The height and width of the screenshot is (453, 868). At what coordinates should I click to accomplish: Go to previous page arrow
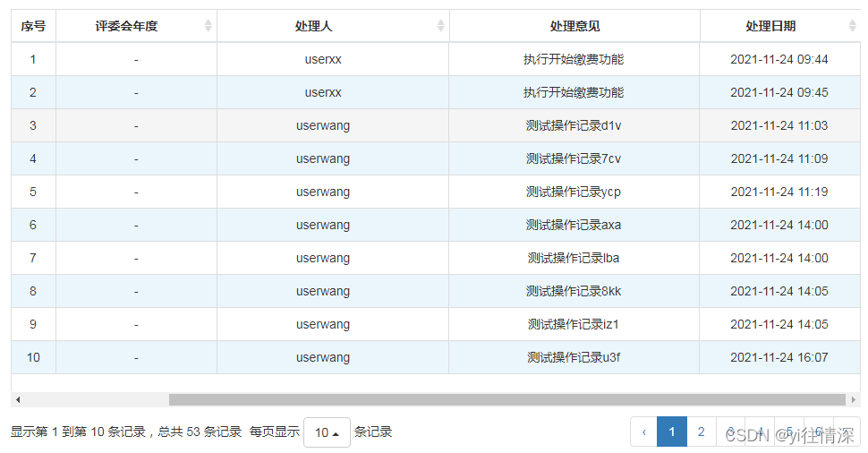tap(643, 432)
